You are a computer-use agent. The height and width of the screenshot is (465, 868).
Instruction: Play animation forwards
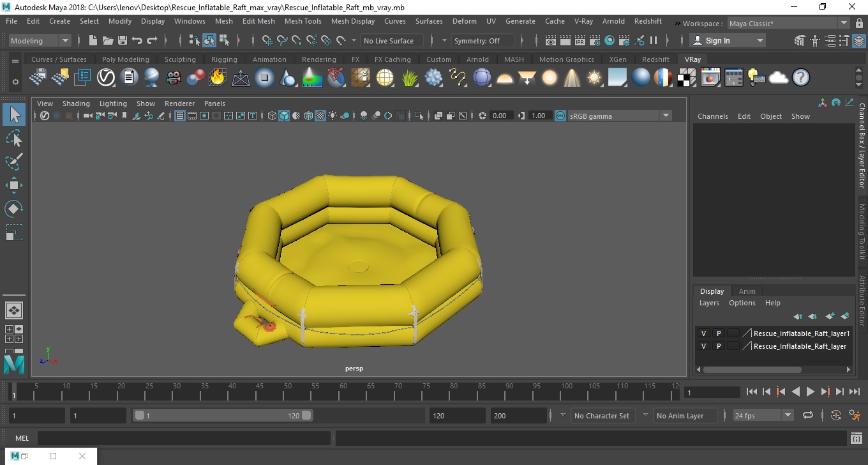[810, 392]
